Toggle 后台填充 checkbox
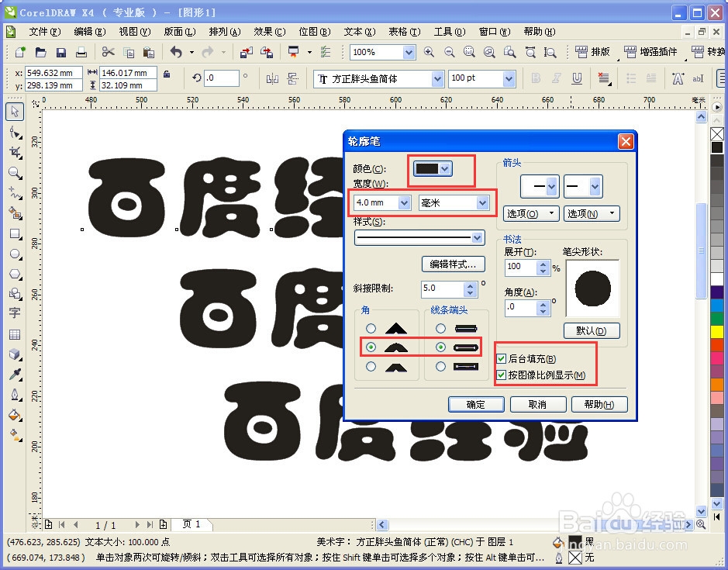Image resolution: width=728 pixels, height=570 pixels. [502, 358]
